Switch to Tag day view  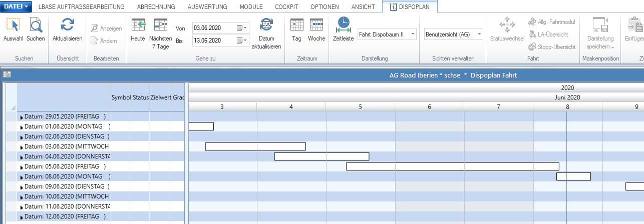point(297,25)
